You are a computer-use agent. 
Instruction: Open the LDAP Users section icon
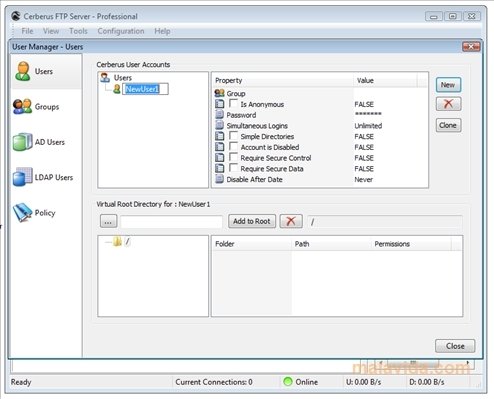pos(22,177)
